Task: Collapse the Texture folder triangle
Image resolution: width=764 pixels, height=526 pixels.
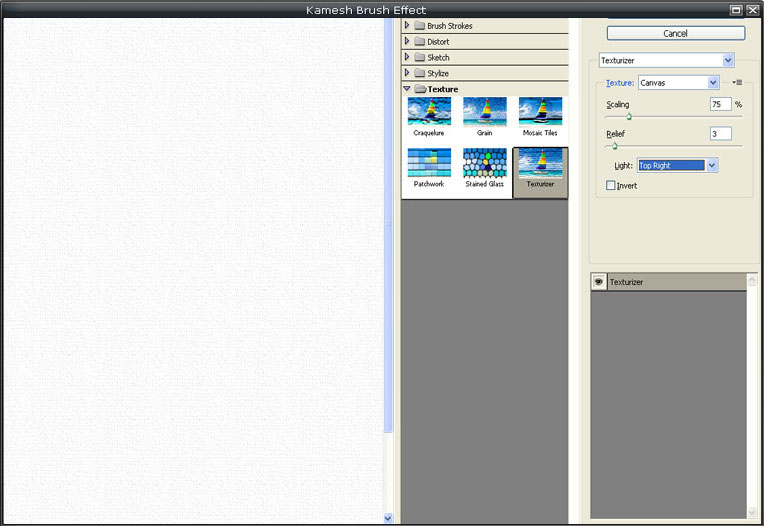Action: (407, 89)
